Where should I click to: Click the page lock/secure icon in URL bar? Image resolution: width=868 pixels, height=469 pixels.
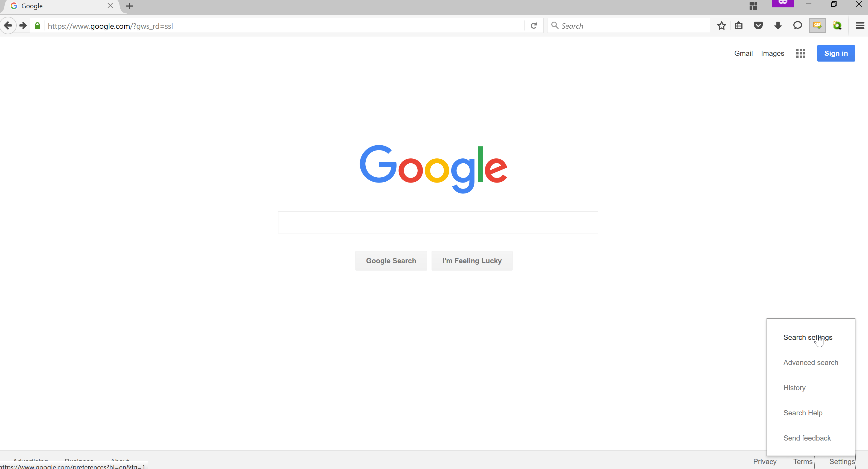click(36, 26)
